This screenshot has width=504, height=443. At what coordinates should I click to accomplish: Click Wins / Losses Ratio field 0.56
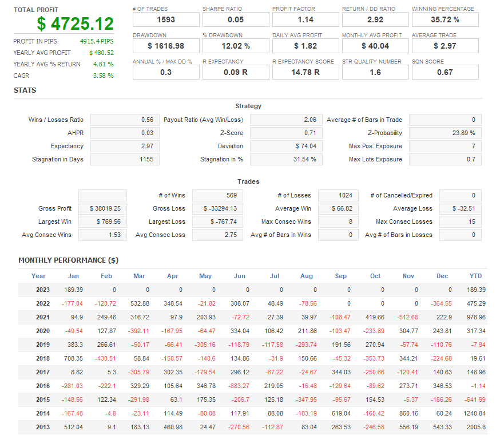[x=125, y=120]
